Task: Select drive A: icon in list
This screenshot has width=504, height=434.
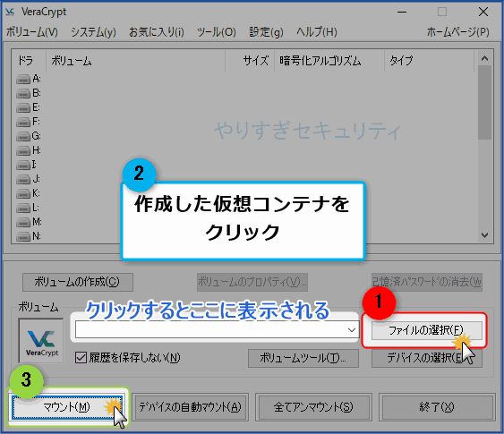Action: (x=23, y=79)
